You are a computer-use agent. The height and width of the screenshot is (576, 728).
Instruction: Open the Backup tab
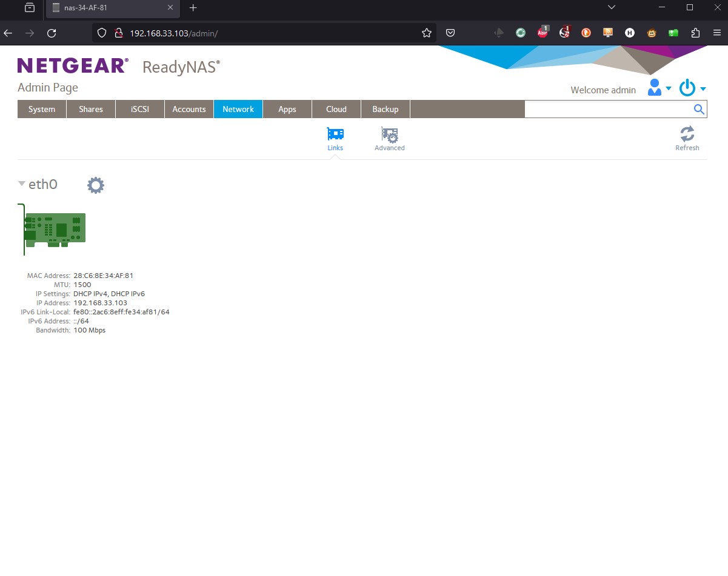click(x=385, y=109)
